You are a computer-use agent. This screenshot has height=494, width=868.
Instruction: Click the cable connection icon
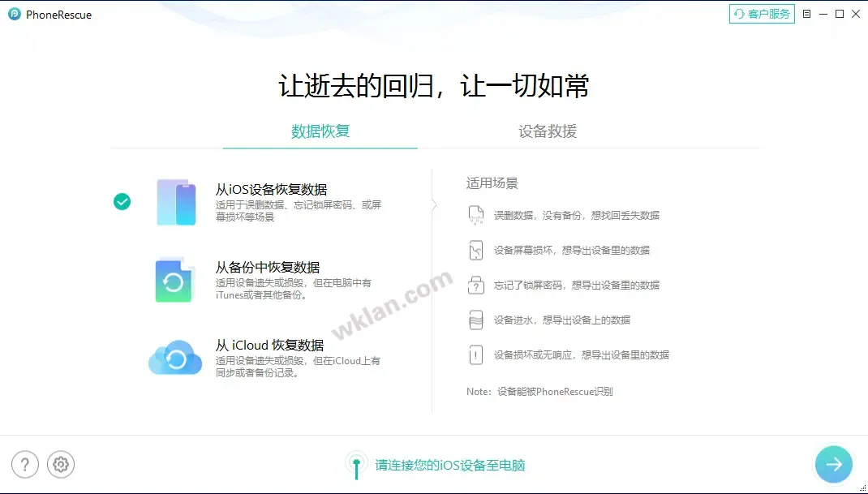(356, 465)
